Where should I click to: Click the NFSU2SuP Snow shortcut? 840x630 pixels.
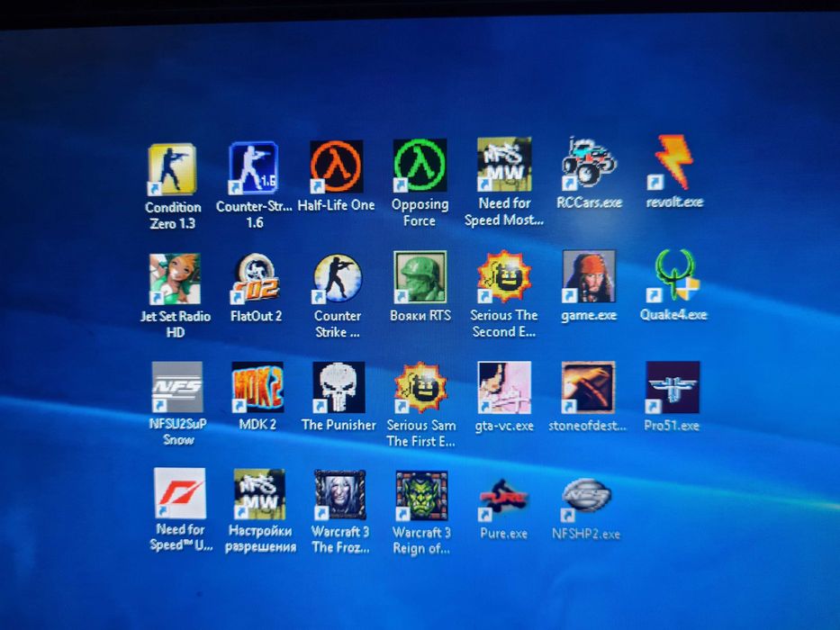(177, 387)
